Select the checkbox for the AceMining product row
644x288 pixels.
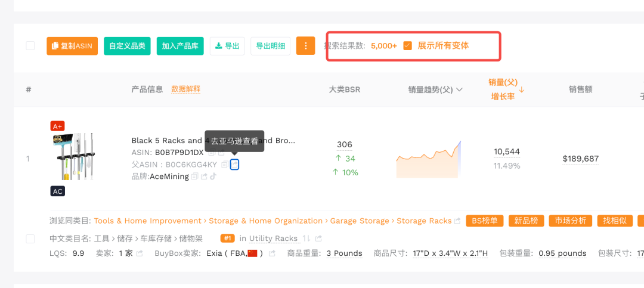click(x=30, y=239)
